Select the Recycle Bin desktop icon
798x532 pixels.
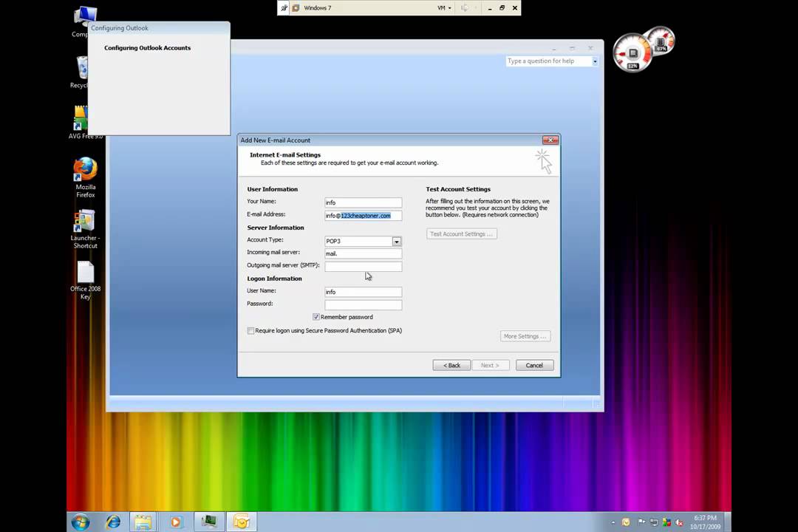[79, 72]
